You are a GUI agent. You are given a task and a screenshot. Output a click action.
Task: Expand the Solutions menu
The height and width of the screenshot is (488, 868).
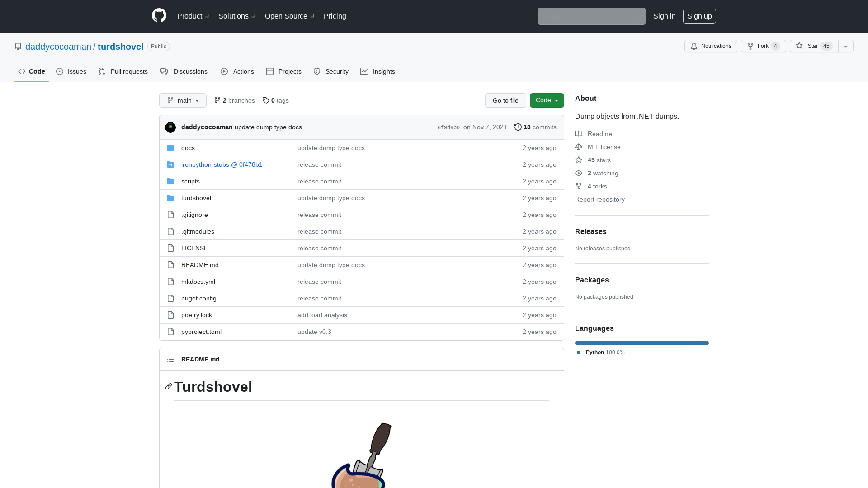coord(237,16)
